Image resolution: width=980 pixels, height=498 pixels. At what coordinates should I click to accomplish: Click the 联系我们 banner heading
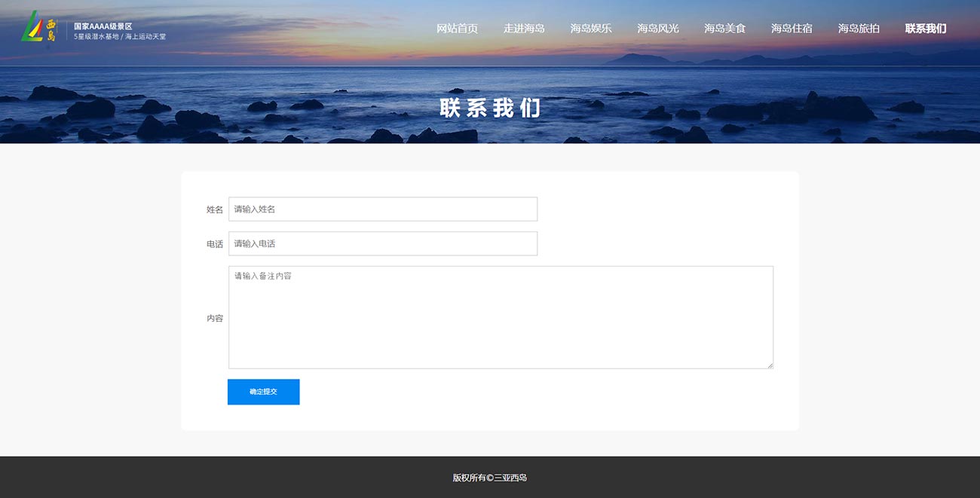490,108
